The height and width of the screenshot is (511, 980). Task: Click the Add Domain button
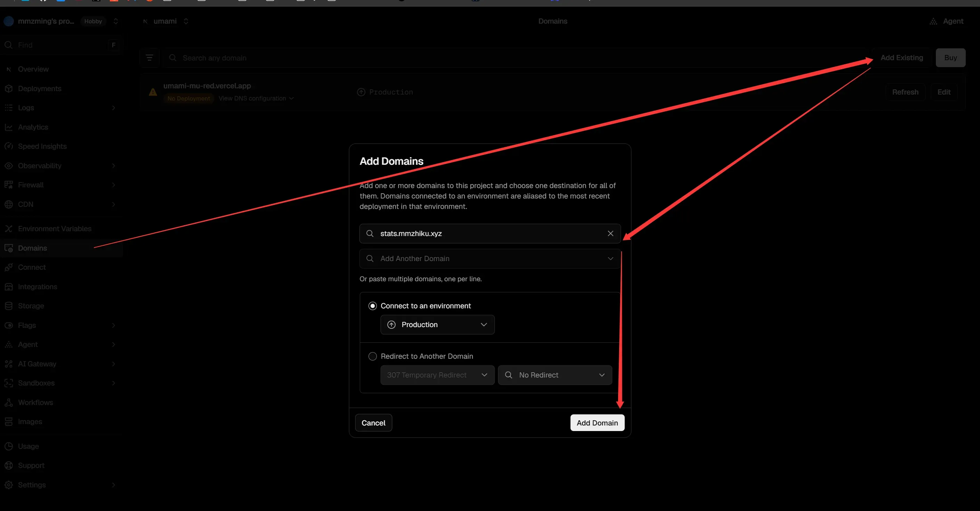pyautogui.click(x=597, y=423)
